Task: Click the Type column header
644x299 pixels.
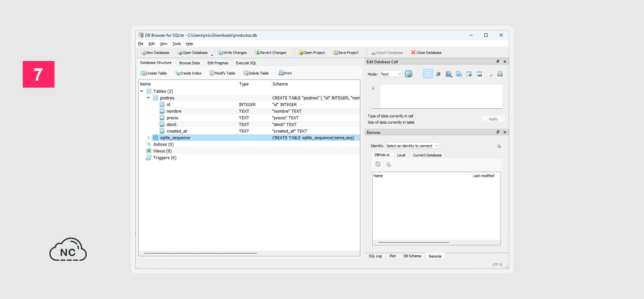Action: click(254, 84)
